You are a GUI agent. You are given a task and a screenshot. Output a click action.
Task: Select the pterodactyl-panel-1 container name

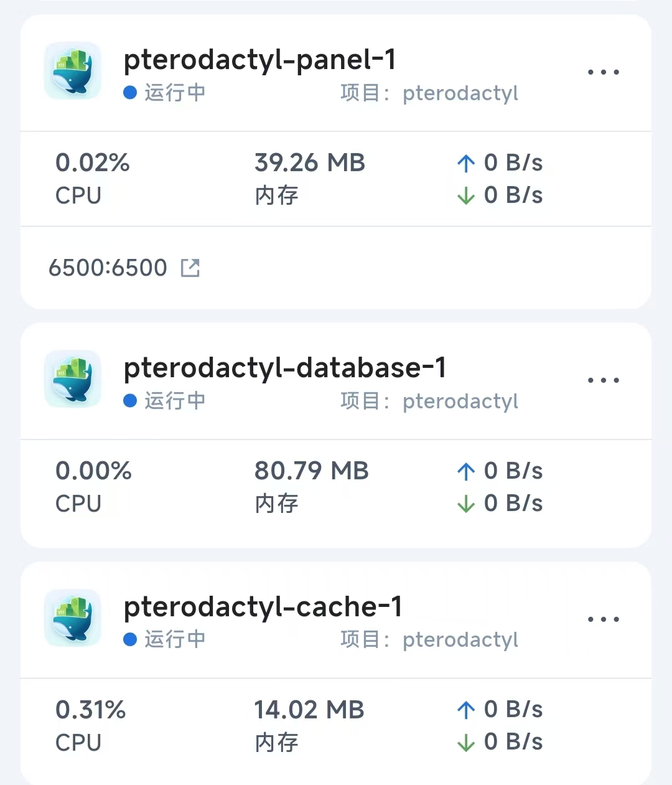tap(259, 60)
